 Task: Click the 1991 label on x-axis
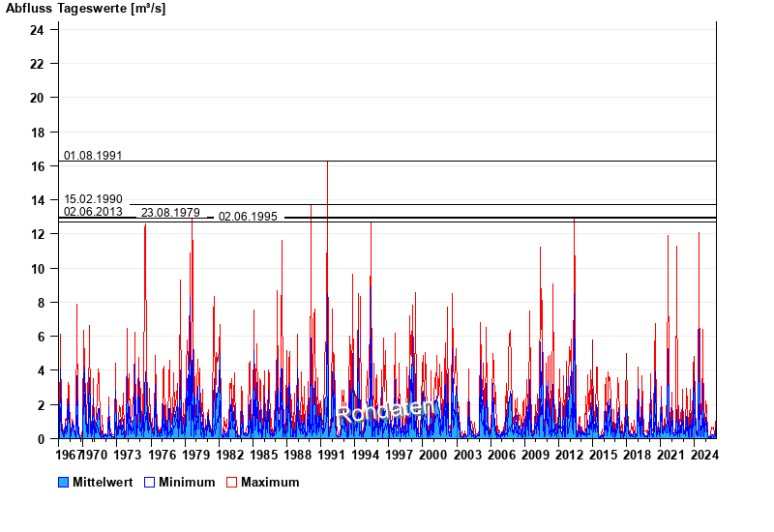[330, 455]
